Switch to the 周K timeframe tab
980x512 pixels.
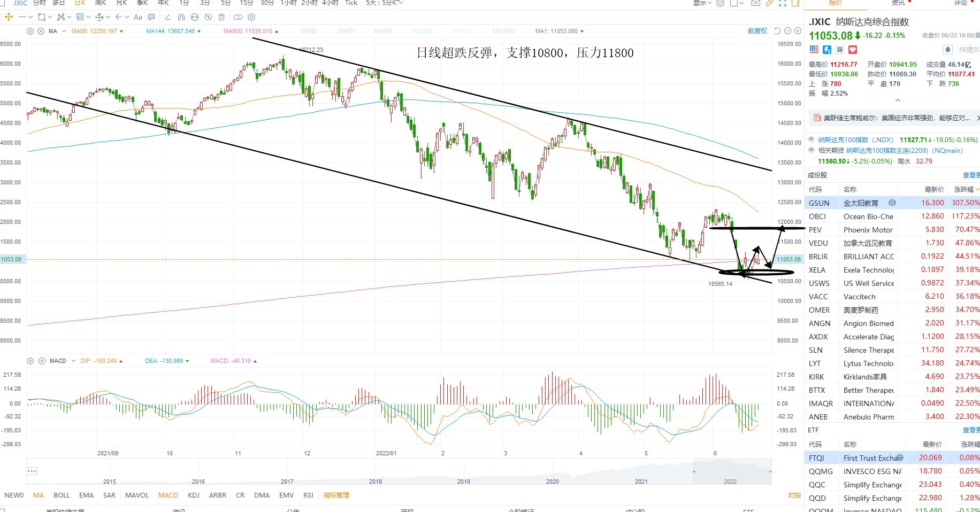tap(101, 3)
